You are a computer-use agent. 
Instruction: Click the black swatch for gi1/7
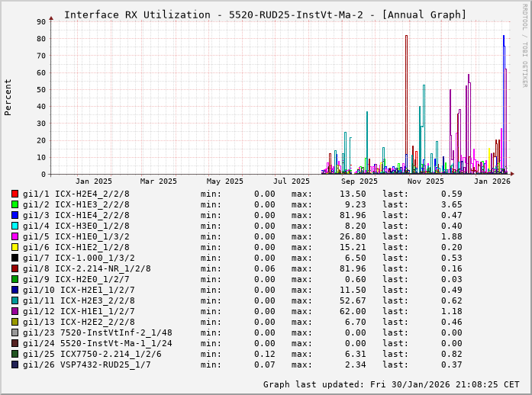coord(15,258)
